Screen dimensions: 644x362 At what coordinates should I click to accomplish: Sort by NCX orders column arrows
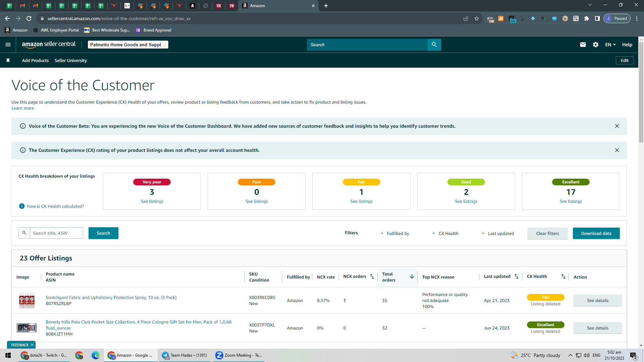pyautogui.click(x=372, y=277)
